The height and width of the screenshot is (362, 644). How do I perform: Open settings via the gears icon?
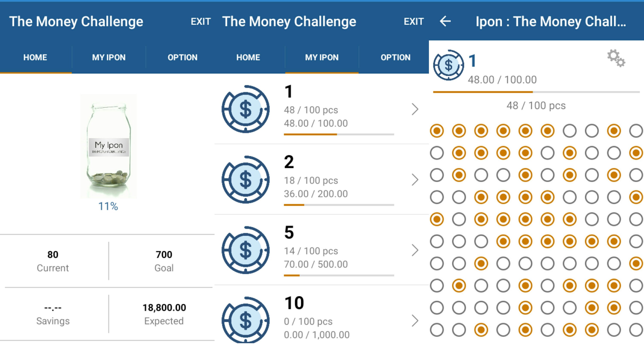tap(616, 58)
